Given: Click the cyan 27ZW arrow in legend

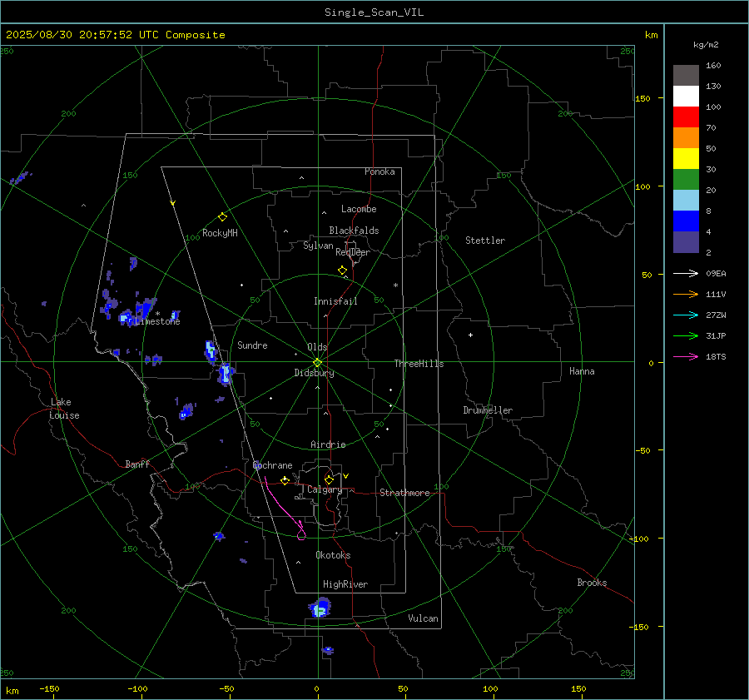Looking at the screenshot, I should (686, 315).
